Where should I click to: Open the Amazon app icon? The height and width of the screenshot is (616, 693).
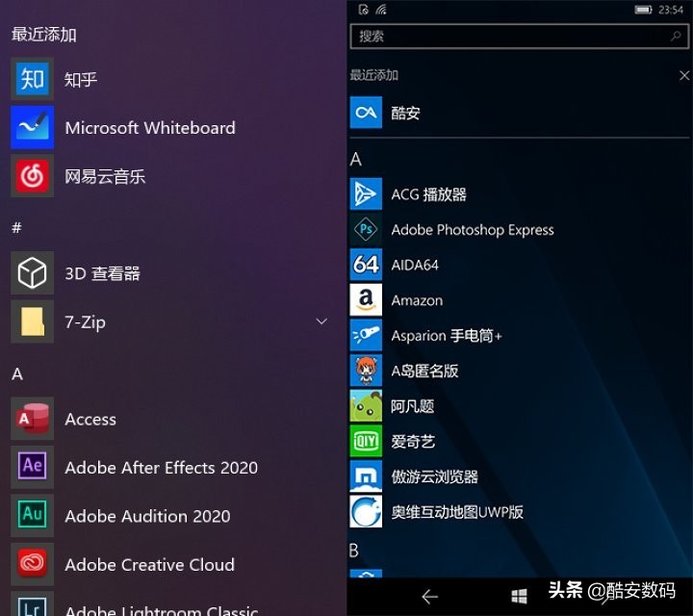coord(366,300)
